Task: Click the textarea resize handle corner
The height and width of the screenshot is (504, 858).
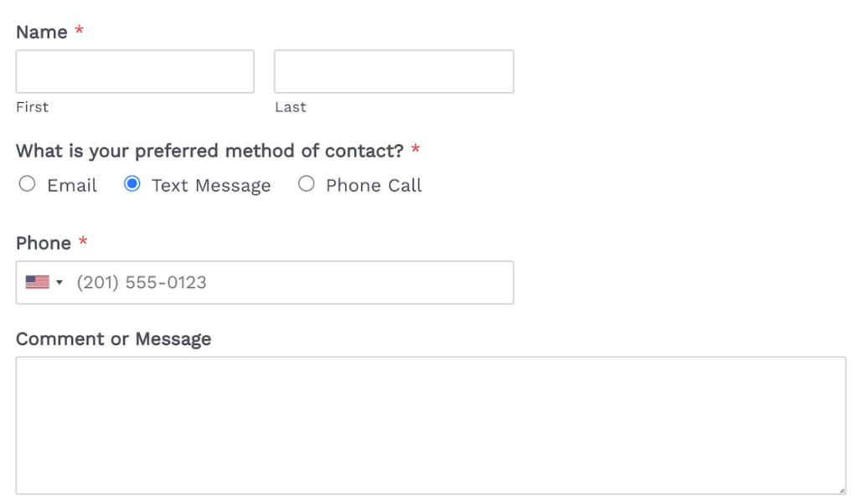Action: (x=841, y=490)
